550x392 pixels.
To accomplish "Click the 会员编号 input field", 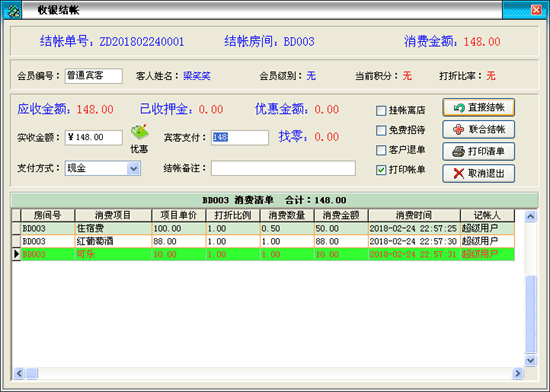I will tap(94, 76).
